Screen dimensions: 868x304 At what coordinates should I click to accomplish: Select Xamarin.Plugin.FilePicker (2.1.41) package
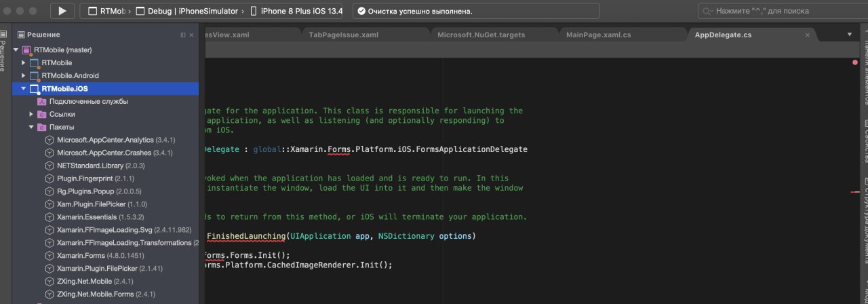coord(106,269)
